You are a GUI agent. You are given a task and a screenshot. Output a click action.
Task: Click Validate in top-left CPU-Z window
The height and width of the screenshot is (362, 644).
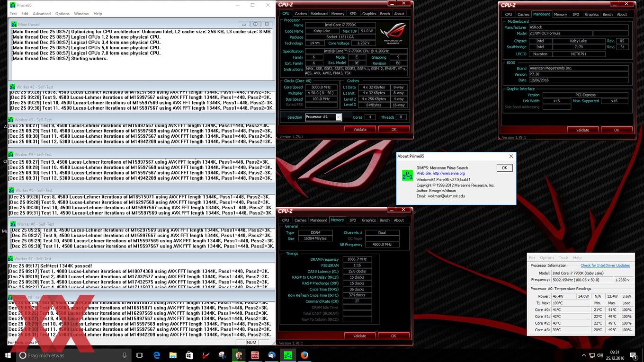pyautogui.click(x=360, y=129)
